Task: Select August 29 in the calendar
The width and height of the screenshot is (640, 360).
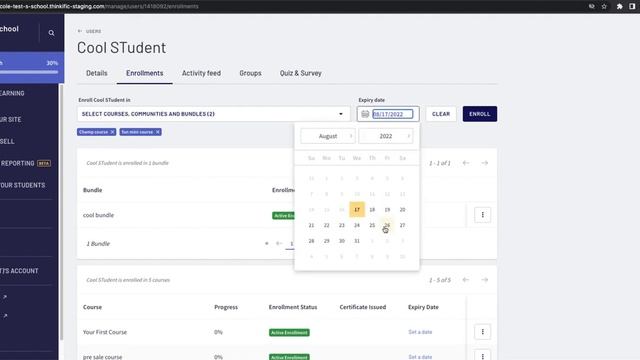Action: [x=327, y=241]
